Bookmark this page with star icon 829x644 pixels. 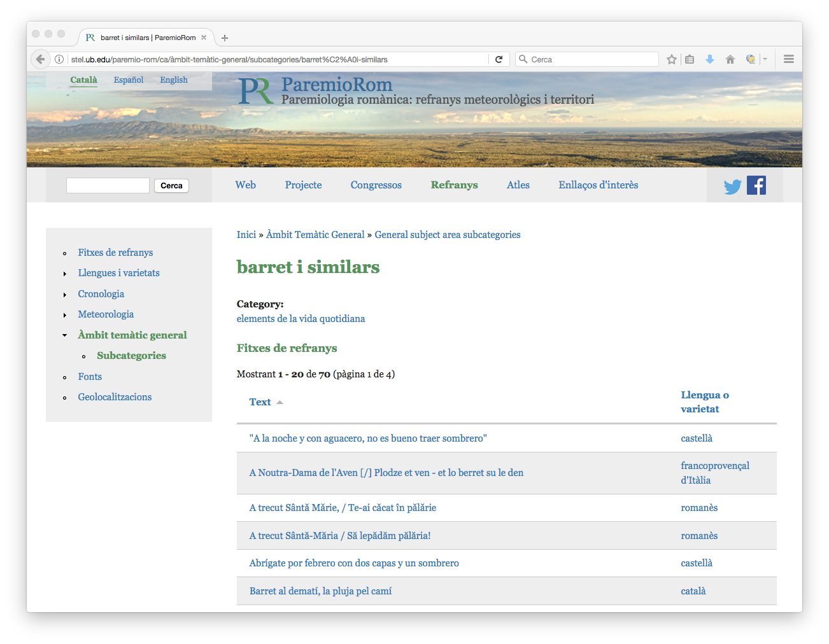[x=671, y=59]
